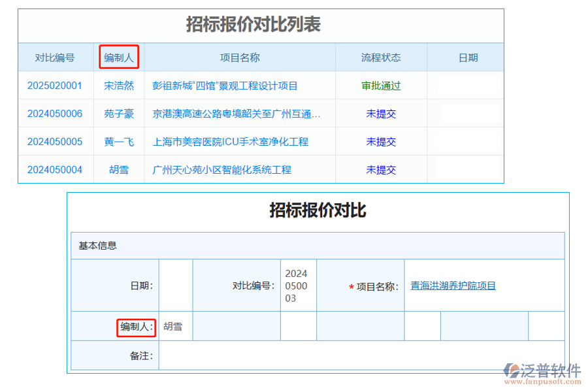Open comparison number 2024050004 link
This screenshot has height=392, width=588.
click(x=56, y=170)
